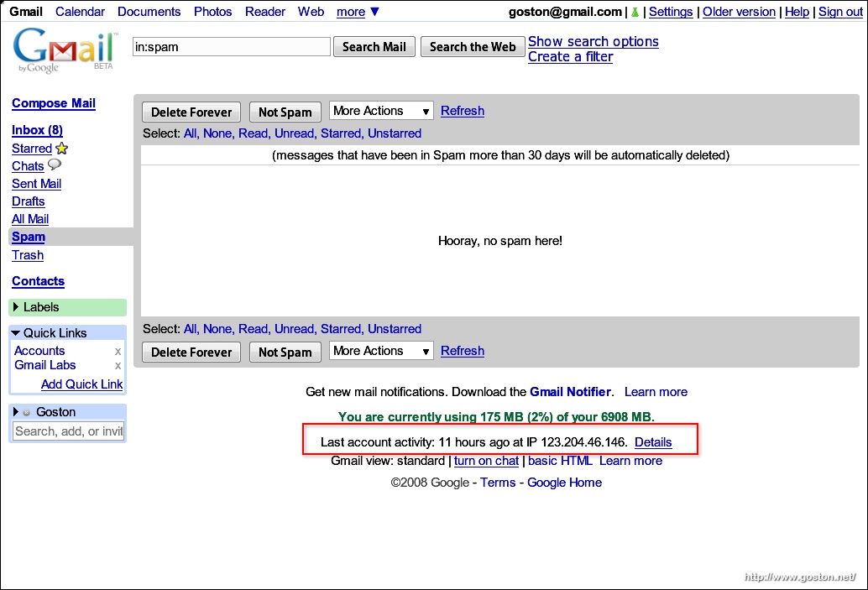This screenshot has height=590, width=868.
Task: Select Unread in the top Select row
Action: pyautogui.click(x=295, y=133)
